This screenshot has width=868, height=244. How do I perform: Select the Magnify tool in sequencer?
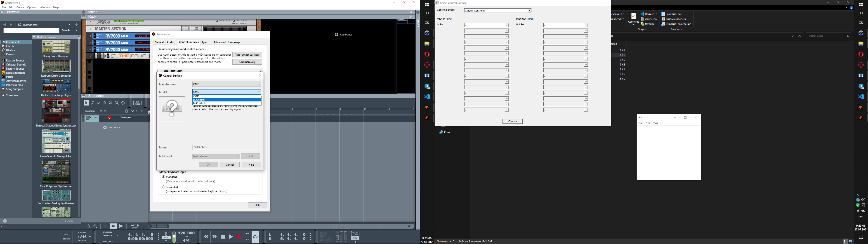[117, 103]
